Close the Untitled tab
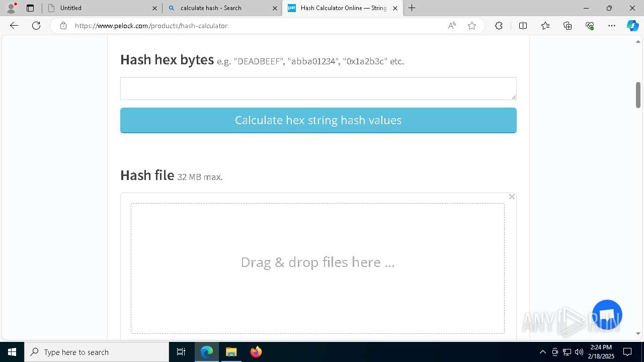The width and height of the screenshot is (644, 362). click(155, 8)
